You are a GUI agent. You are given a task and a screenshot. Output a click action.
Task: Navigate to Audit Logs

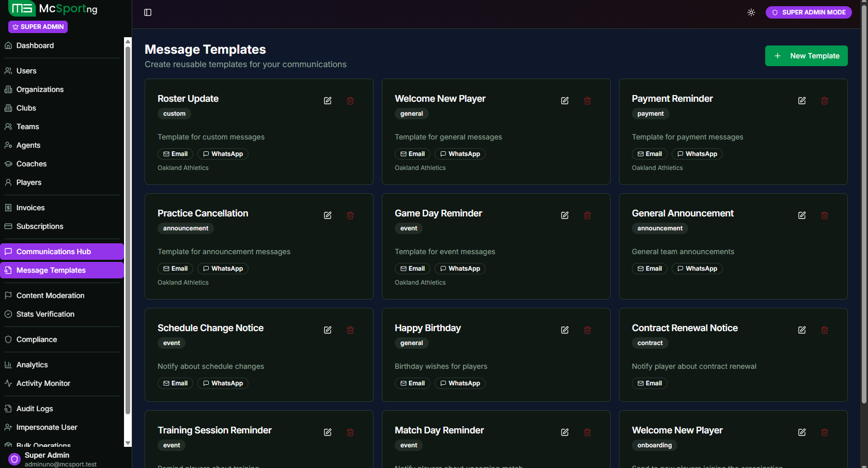pyautogui.click(x=35, y=408)
